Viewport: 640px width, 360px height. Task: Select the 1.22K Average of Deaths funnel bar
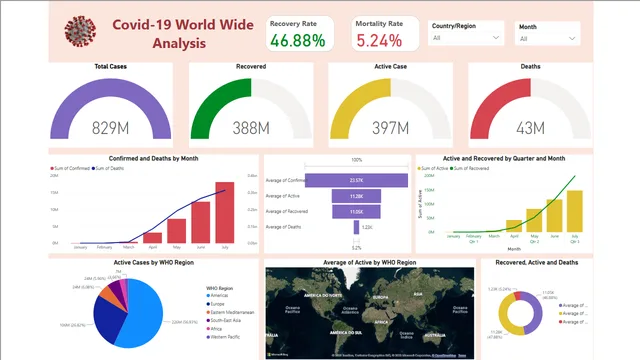click(x=356, y=227)
